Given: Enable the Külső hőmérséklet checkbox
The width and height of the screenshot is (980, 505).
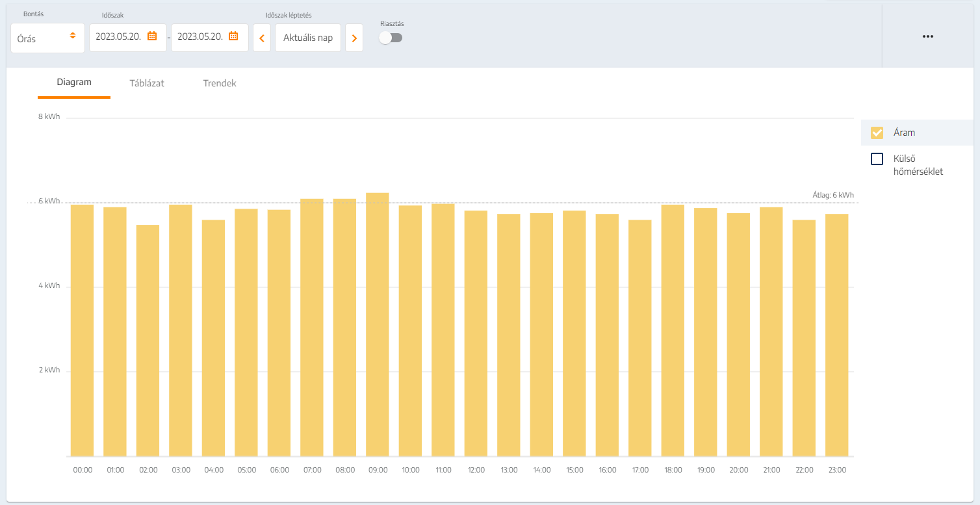Looking at the screenshot, I should click(x=877, y=159).
